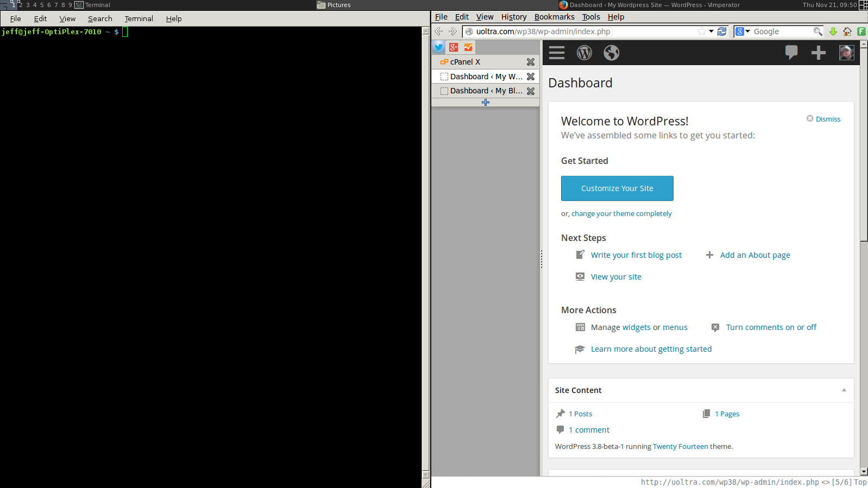Open the comments bubble in admin bar
The height and width of the screenshot is (488, 868).
click(791, 53)
